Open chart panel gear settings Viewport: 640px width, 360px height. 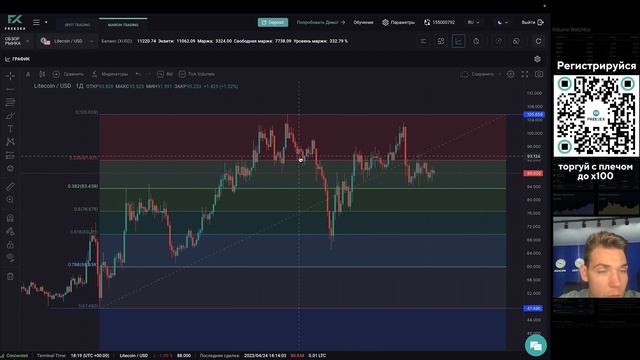pos(538,59)
